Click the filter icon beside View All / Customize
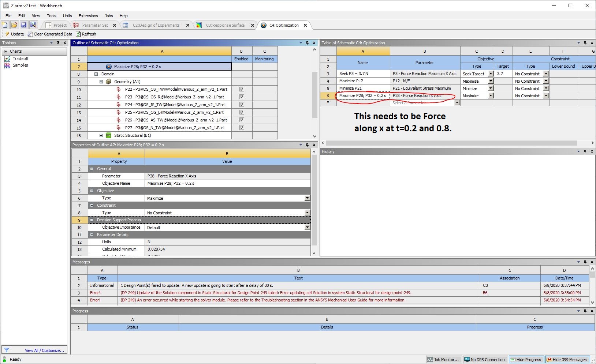The width and height of the screenshot is (596, 364). (x=7, y=350)
